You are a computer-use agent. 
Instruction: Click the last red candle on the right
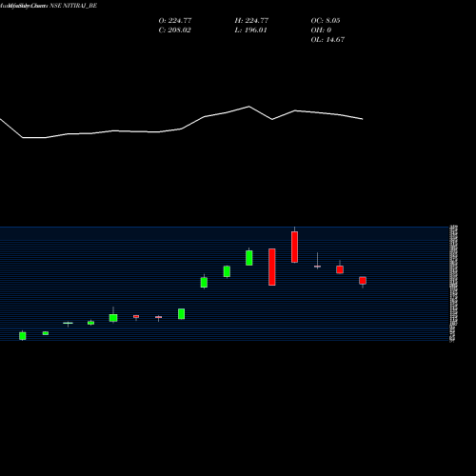(x=363, y=281)
